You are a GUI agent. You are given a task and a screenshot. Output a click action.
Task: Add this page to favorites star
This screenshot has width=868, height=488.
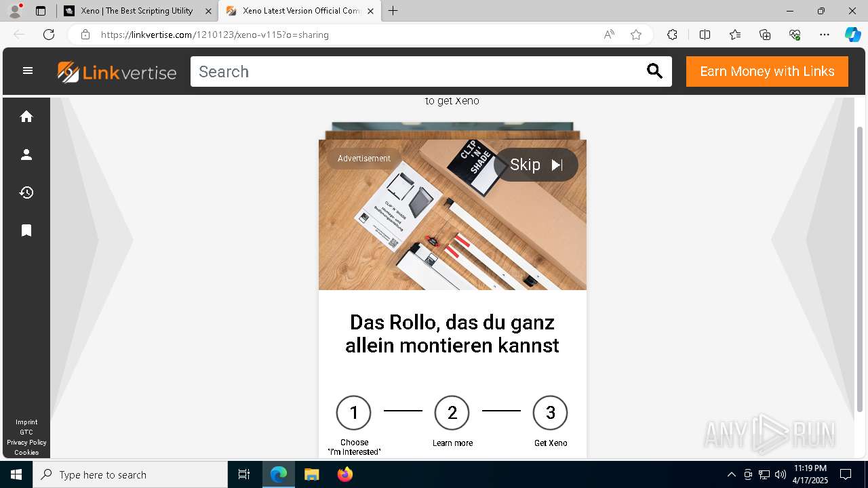coord(636,35)
